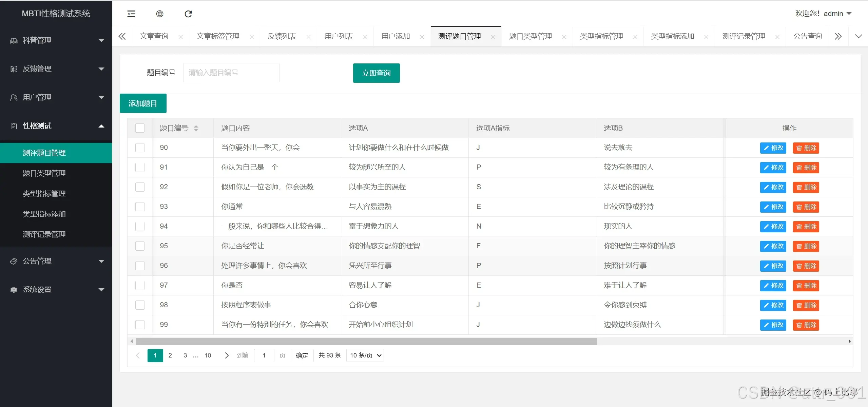Close the 测评题目管理 tab
Viewport: 868px width, 407px height.
(493, 37)
